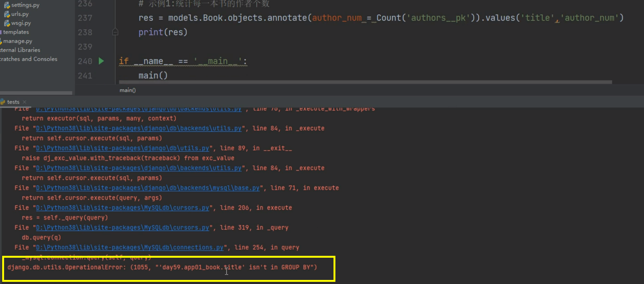
Task: Click the if __name__ == '__main__' line
Action: point(183,61)
